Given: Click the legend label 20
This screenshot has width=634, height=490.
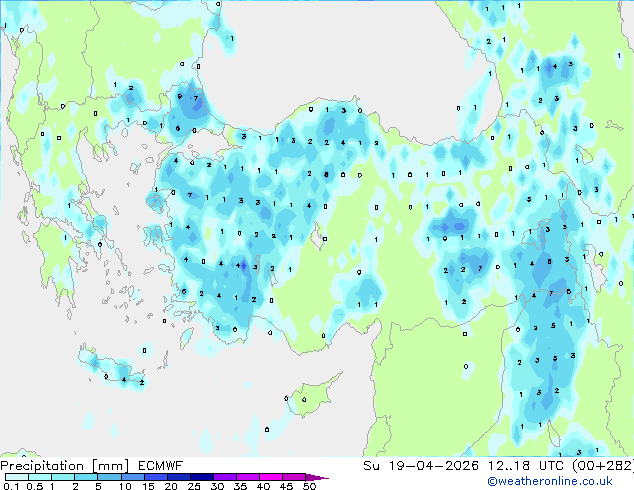Looking at the screenshot, I should pyautogui.click(x=171, y=486).
